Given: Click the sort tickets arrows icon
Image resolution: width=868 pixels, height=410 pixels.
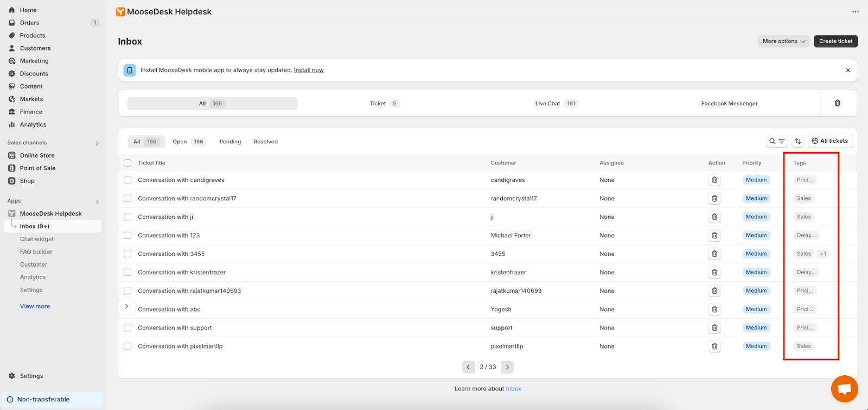Looking at the screenshot, I should (x=797, y=141).
